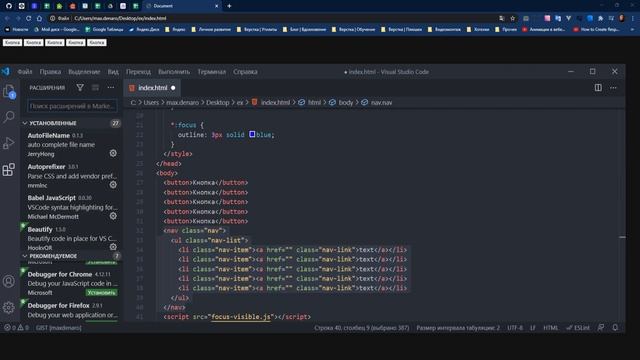The width and height of the screenshot is (640, 360).
Task: Open the index.html breadcrumb dropdown
Action: (275, 102)
